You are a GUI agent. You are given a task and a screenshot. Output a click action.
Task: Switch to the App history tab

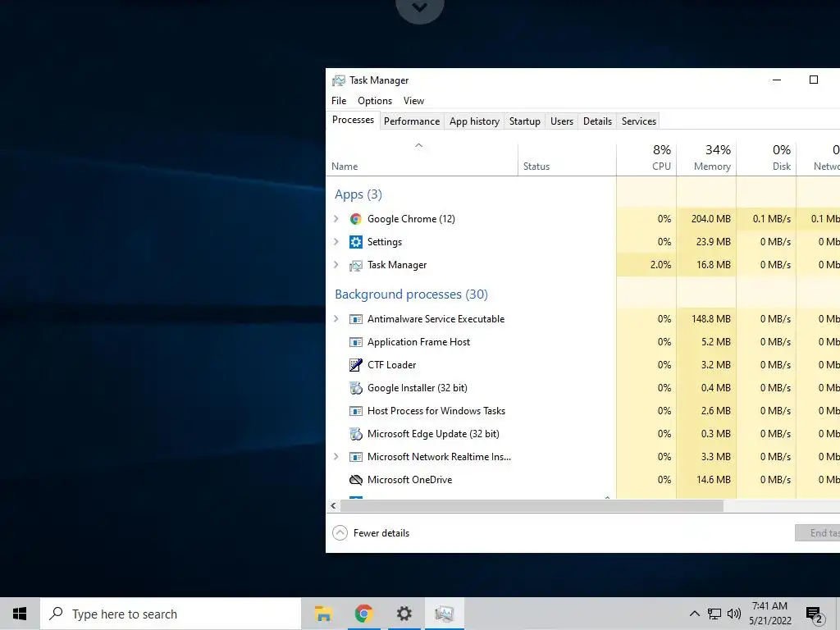tap(474, 121)
